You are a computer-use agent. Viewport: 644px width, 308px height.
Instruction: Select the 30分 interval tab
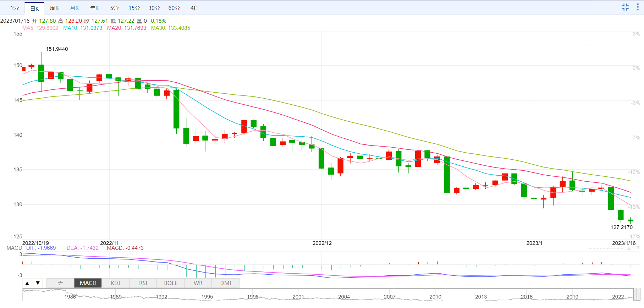point(154,8)
